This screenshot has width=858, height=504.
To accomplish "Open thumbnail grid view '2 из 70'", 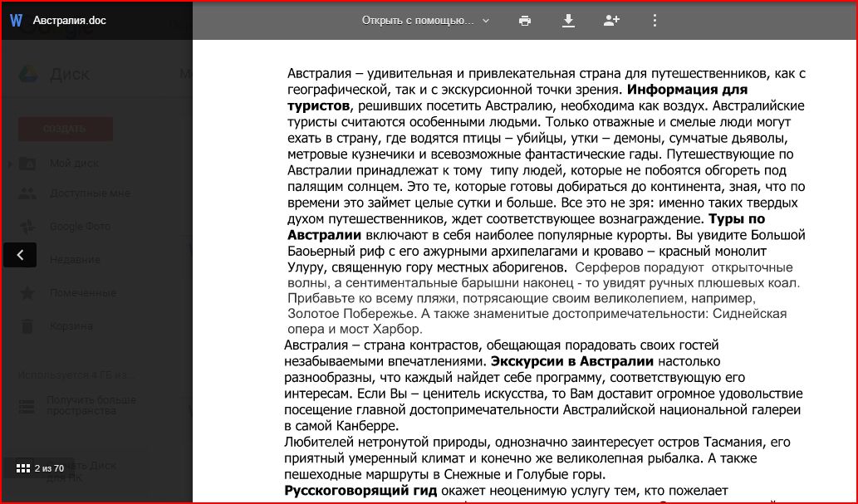I will (x=39, y=468).
